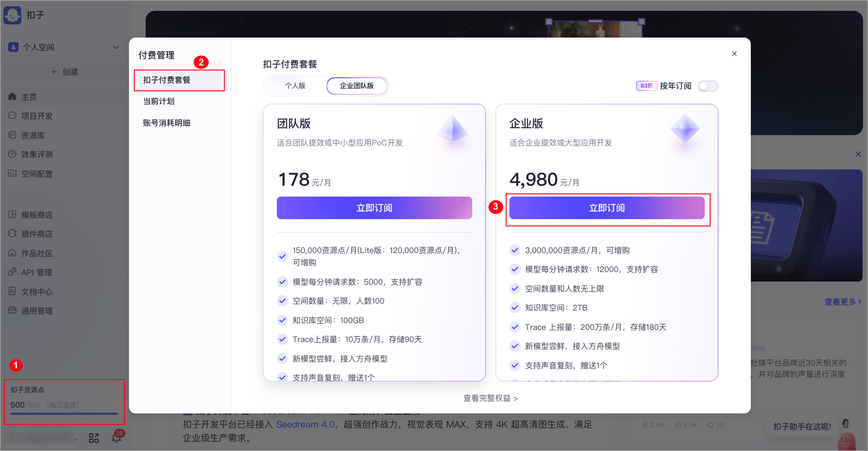
Task: Click 空间数量和人数无上限 row
Action: point(557,289)
